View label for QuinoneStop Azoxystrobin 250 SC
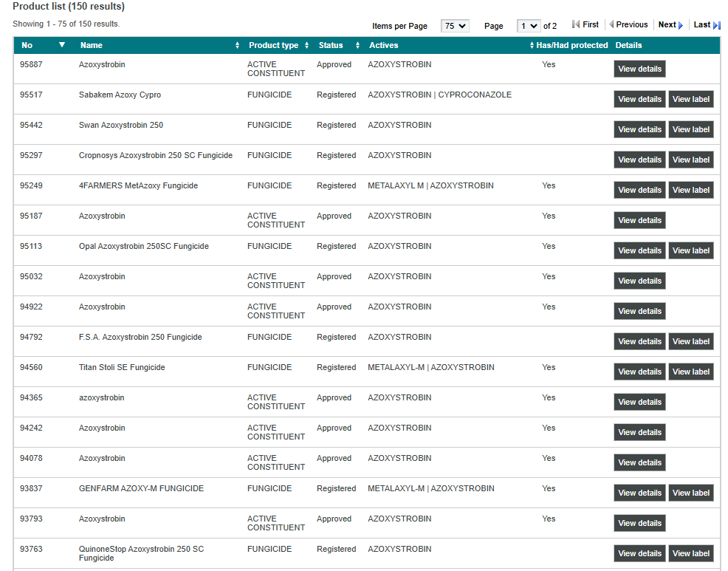Screen dimensions: 728x571 point(691,554)
